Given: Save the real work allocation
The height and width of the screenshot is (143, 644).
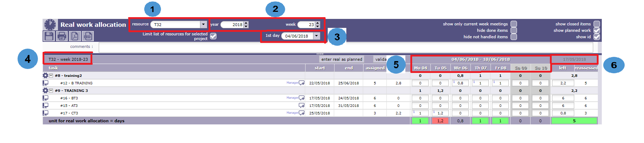Looking at the screenshot, I should tap(49, 36).
